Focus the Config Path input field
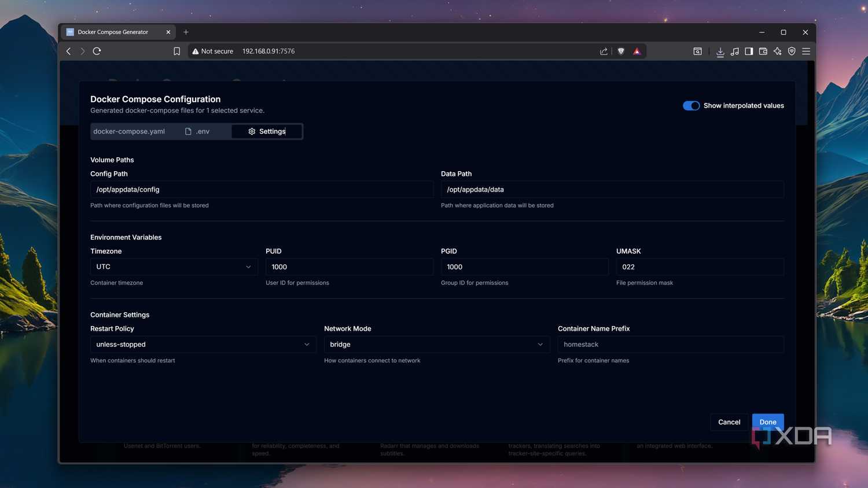This screenshot has width=868, height=488. [x=262, y=189]
